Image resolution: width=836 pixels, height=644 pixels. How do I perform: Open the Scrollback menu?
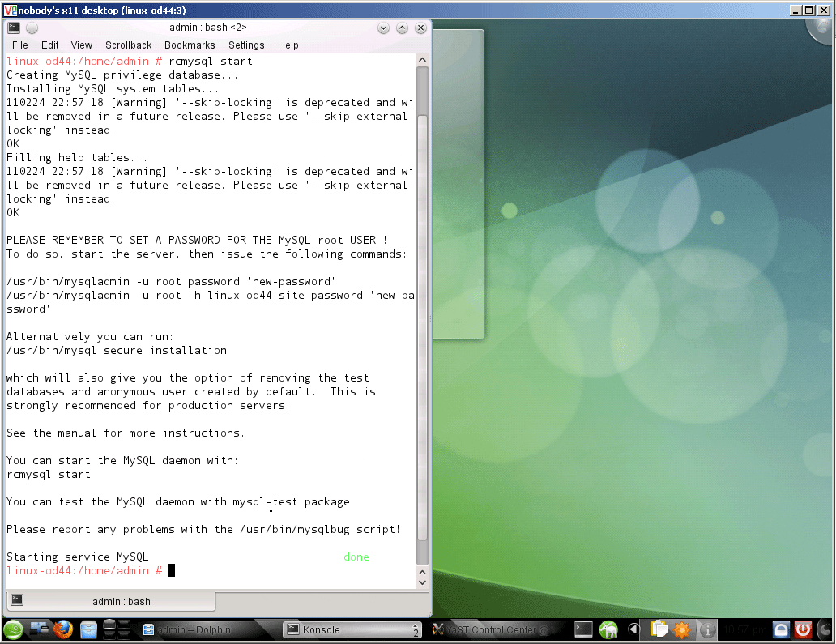(129, 45)
